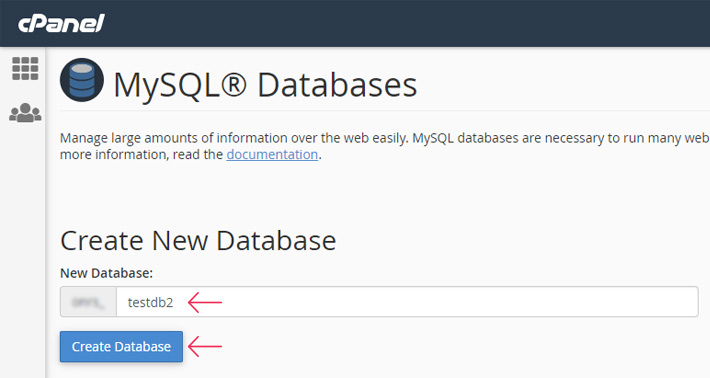Click the testdb2 text in the field
710x378 pixels.
[150, 302]
